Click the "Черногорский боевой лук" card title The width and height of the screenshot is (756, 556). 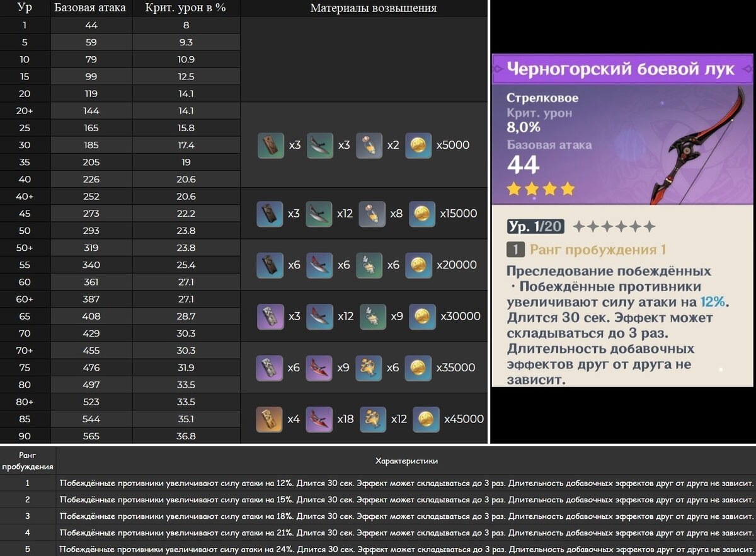[622, 69]
